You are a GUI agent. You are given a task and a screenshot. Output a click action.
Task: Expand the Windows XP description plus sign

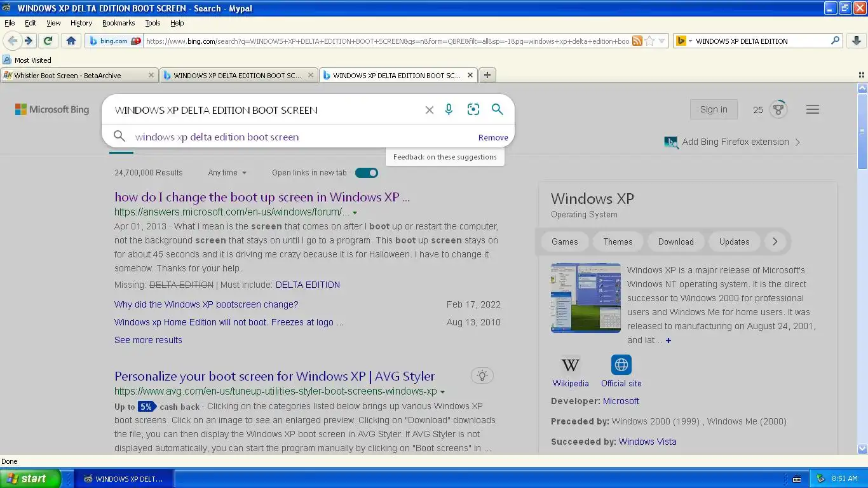668,341
